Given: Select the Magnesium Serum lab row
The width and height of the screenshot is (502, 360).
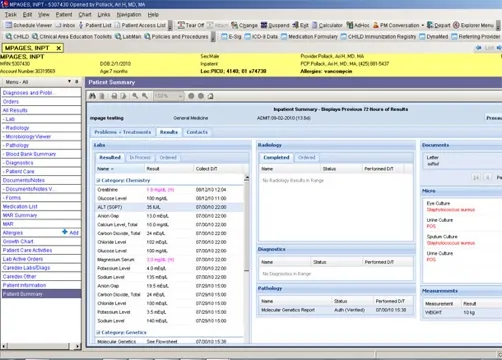Looking at the screenshot, I should 169,260.
